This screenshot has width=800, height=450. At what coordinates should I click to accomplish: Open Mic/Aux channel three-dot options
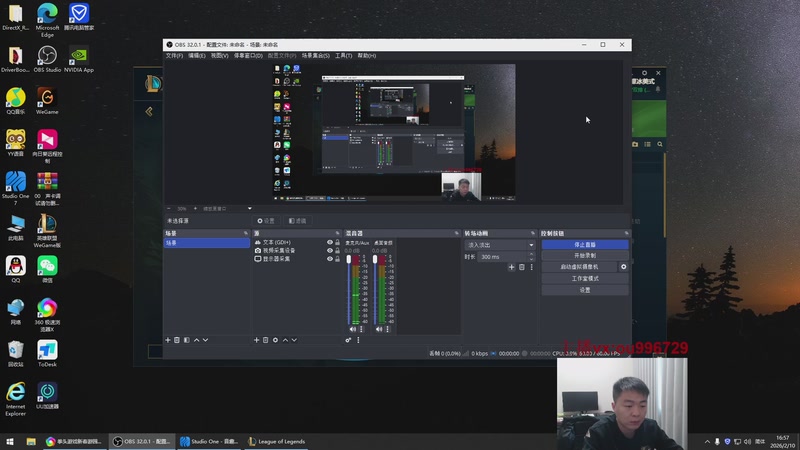point(362,329)
